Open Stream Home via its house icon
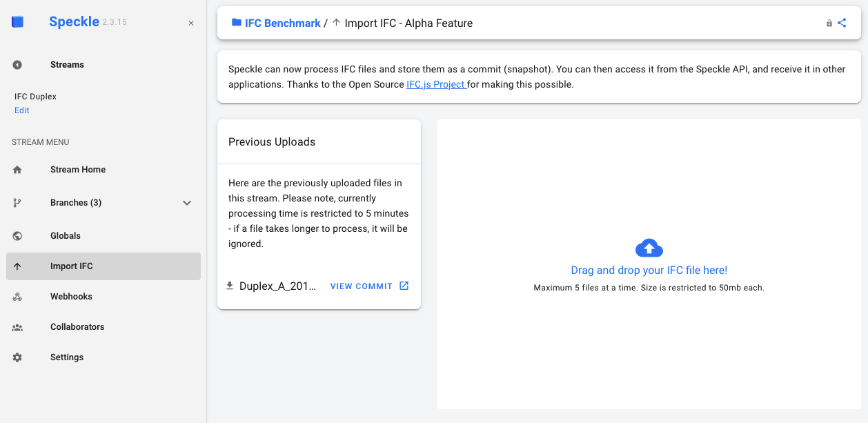 coord(17,169)
